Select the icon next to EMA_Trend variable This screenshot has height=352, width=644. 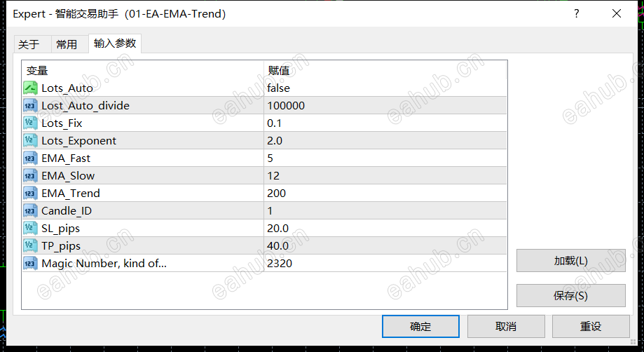click(x=30, y=193)
